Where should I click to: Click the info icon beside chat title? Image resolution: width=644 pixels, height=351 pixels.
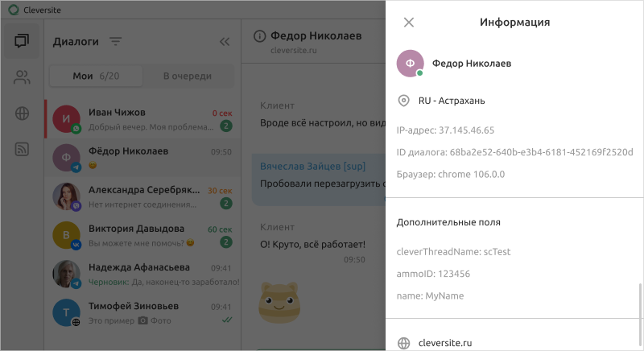[259, 36]
